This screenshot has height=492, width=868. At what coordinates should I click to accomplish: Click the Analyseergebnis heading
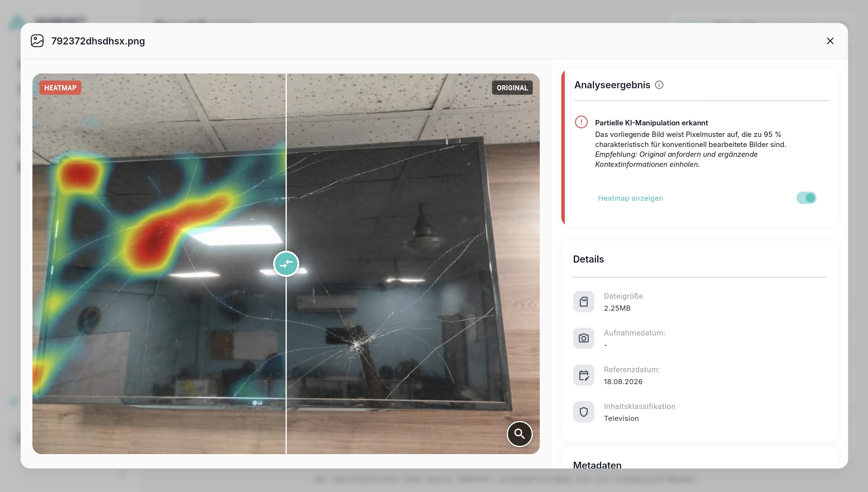(x=612, y=85)
